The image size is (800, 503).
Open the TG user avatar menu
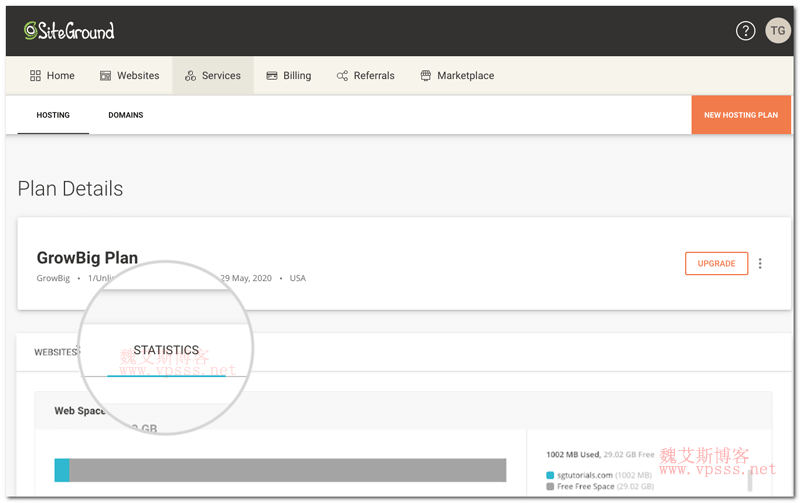(777, 31)
